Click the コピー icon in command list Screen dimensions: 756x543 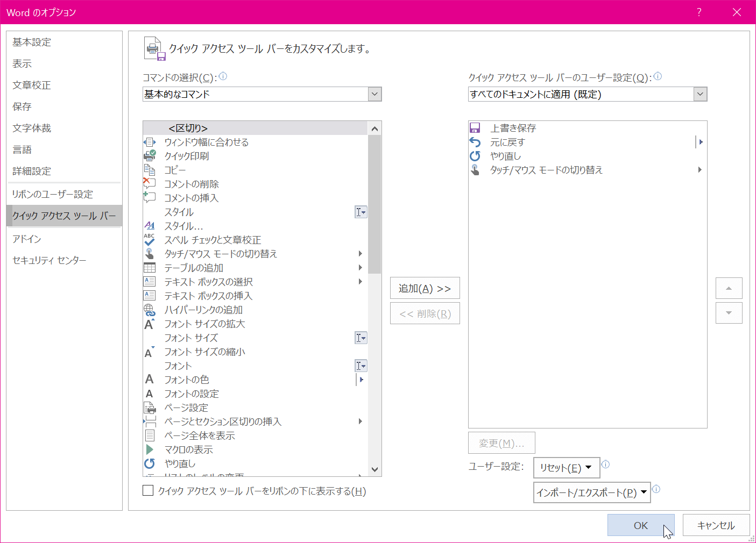pyautogui.click(x=150, y=170)
